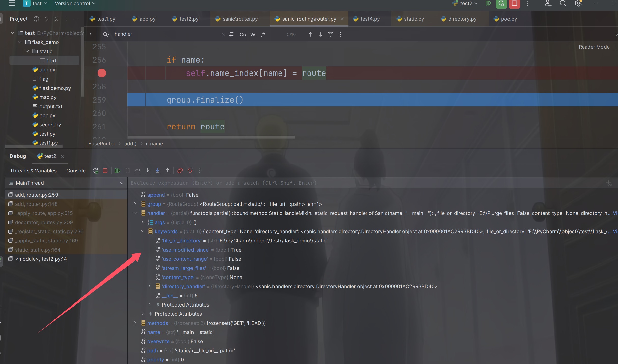Click the Step Out arrow icon
This screenshot has width=618, height=364.
167,171
